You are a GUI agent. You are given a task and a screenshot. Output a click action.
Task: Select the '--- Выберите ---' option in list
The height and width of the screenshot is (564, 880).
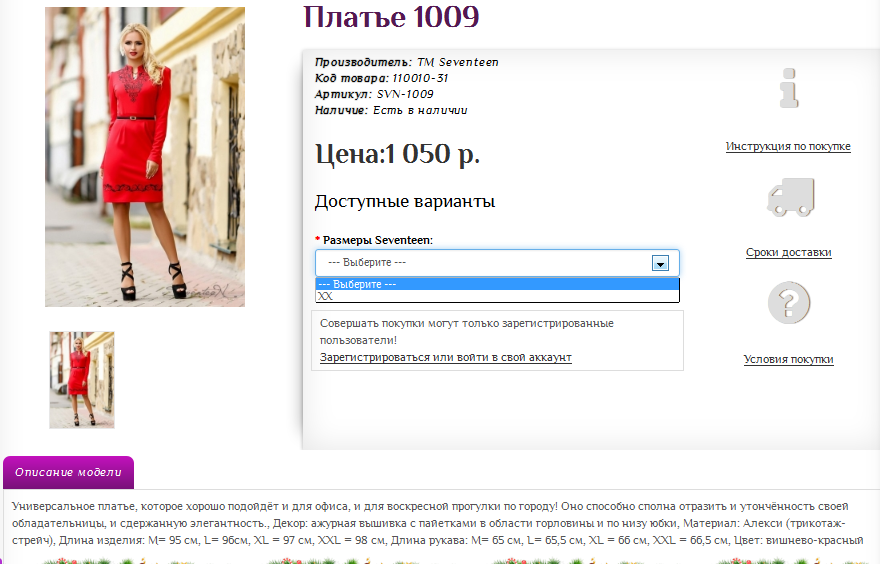point(497,284)
